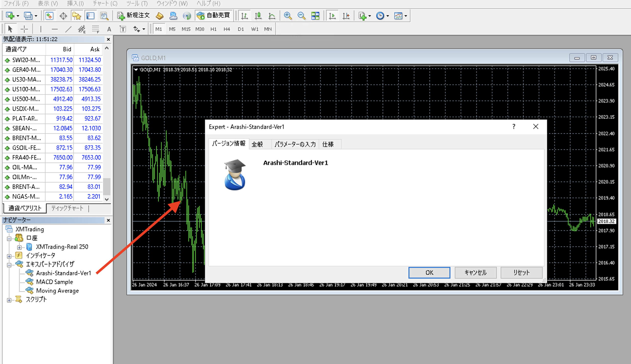Open the arrows objects dropdown

pos(143,29)
